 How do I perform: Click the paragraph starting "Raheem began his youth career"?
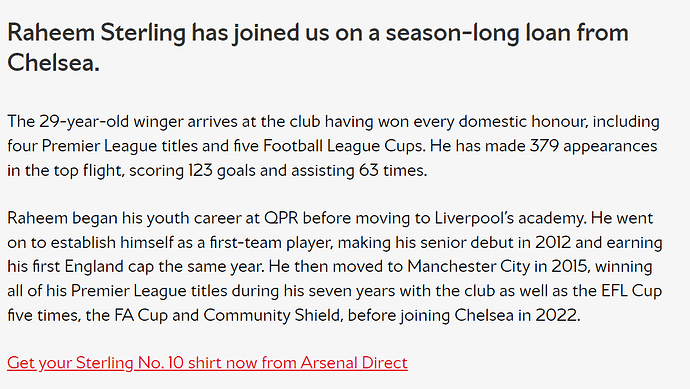335,267
